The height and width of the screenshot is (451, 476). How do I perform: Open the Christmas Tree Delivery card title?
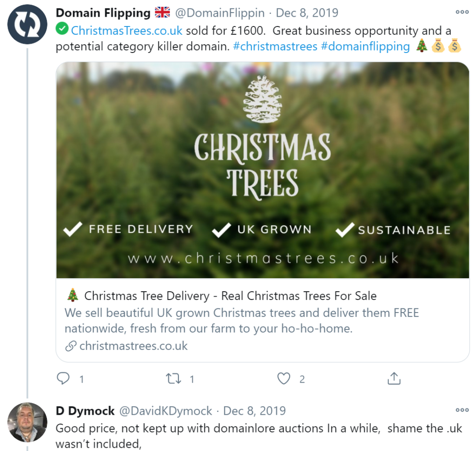[x=231, y=296]
